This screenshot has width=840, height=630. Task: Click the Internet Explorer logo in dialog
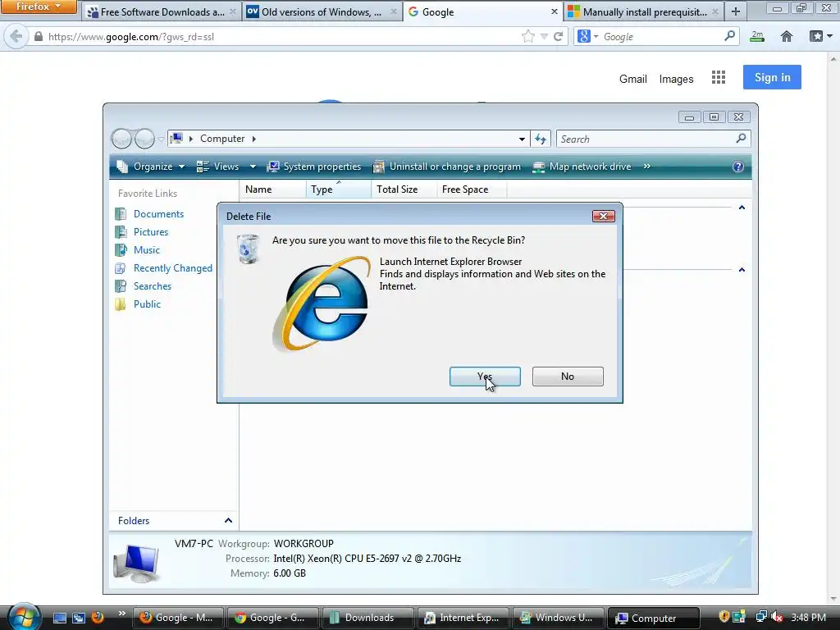(x=322, y=304)
